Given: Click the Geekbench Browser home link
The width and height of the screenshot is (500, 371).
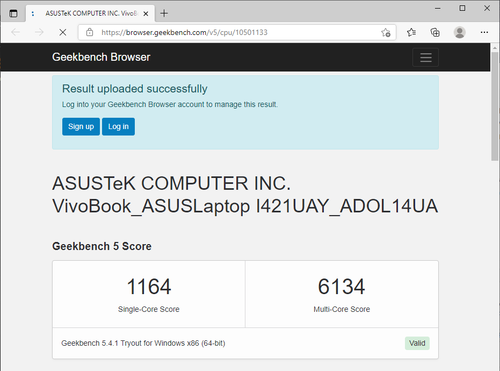Looking at the screenshot, I should pyautogui.click(x=101, y=57).
